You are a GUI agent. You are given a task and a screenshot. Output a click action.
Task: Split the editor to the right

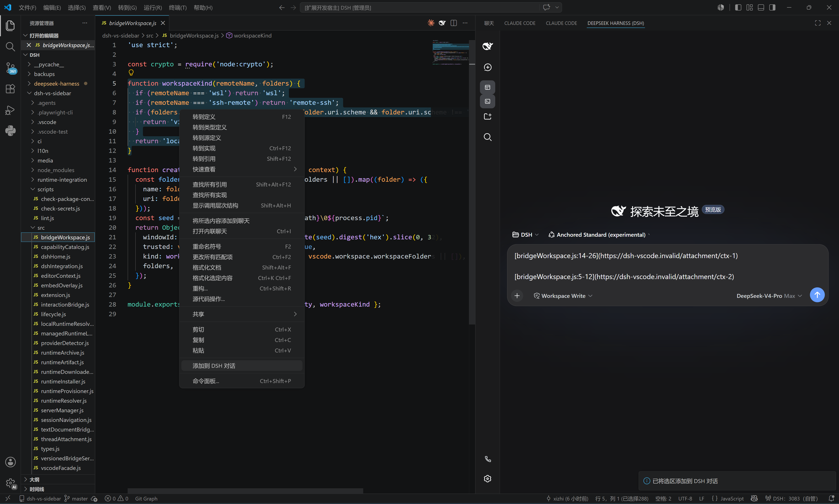coord(454,23)
